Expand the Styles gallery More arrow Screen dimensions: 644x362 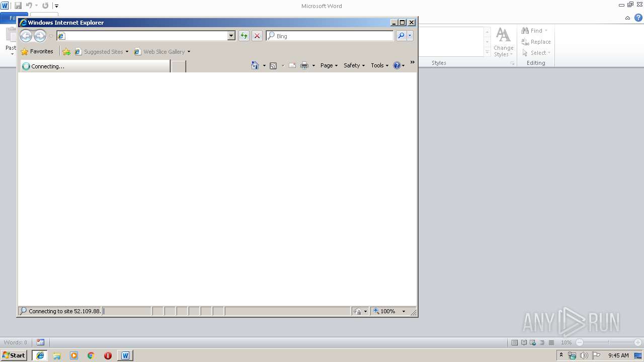click(487, 52)
